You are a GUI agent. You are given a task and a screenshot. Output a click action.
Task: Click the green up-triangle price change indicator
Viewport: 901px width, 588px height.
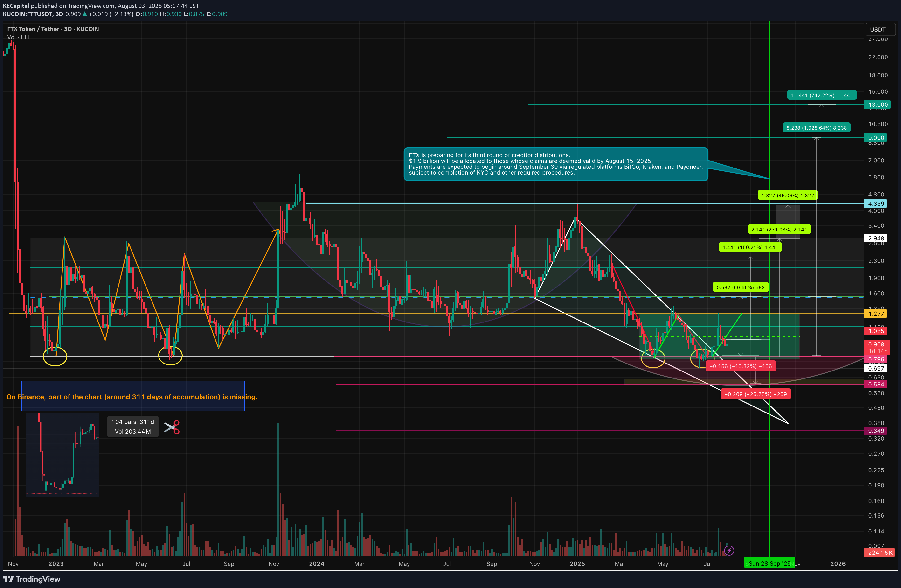pyautogui.click(x=85, y=14)
